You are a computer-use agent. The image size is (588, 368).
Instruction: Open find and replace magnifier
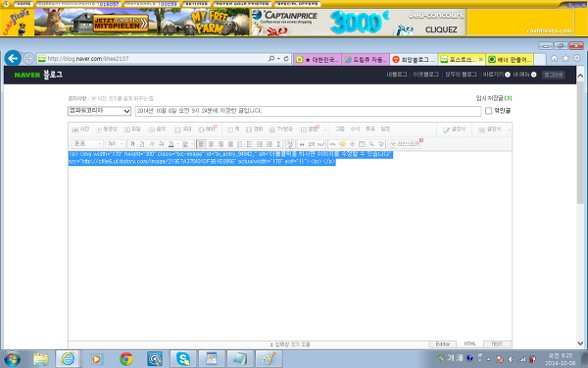coord(371,144)
